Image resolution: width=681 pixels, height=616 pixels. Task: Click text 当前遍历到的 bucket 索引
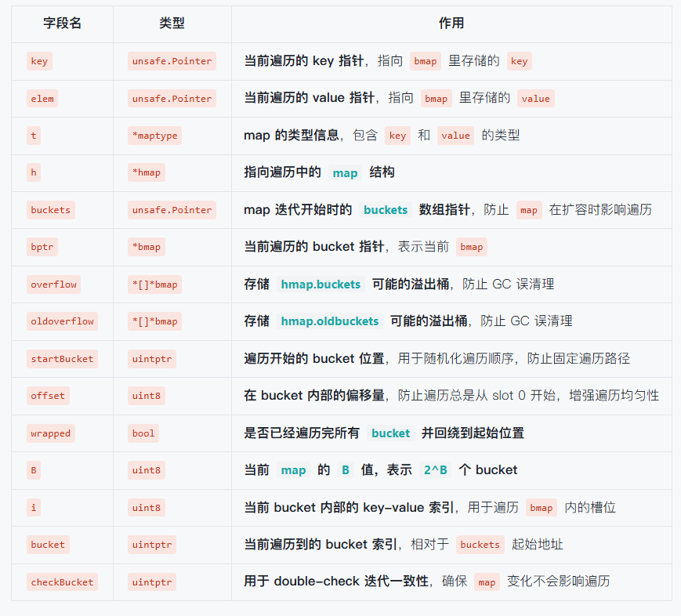tap(321, 545)
